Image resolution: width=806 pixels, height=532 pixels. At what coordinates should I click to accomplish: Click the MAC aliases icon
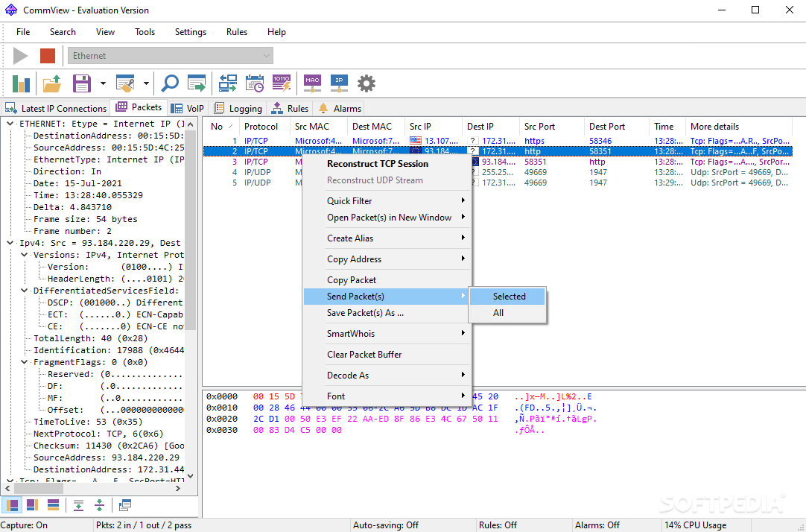[x=312, y=83]
